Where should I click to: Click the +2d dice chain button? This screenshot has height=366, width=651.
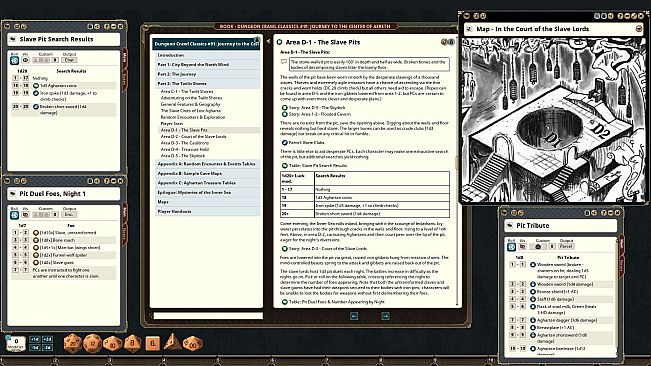point(47,339)
